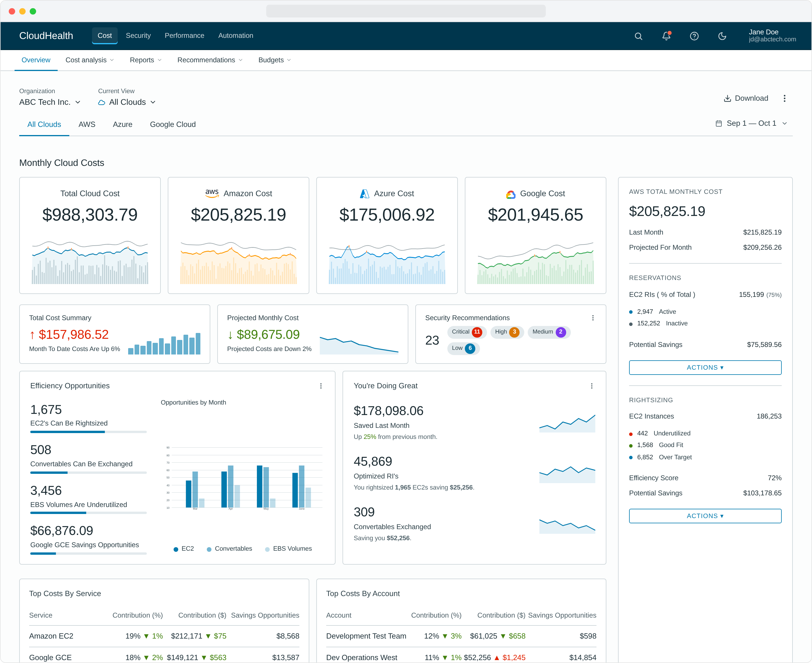Expand Reports dropdown menu

point(146,60)
